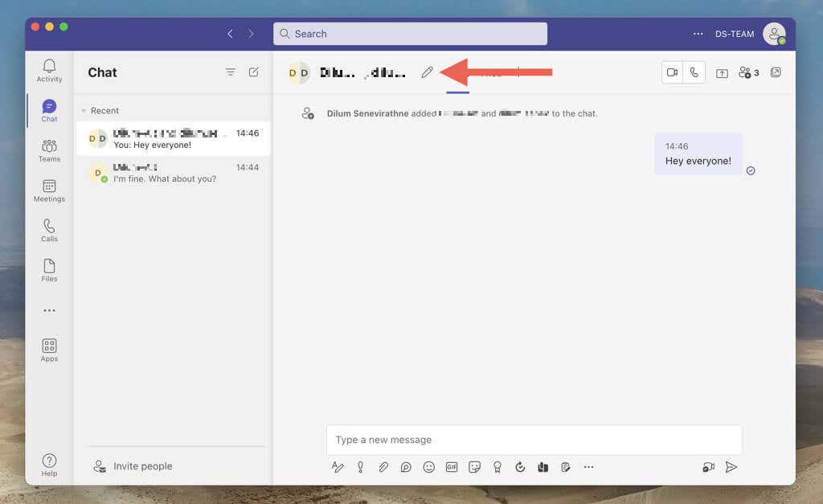
Task: Open the chat filter menu
Action: point(231,72)
